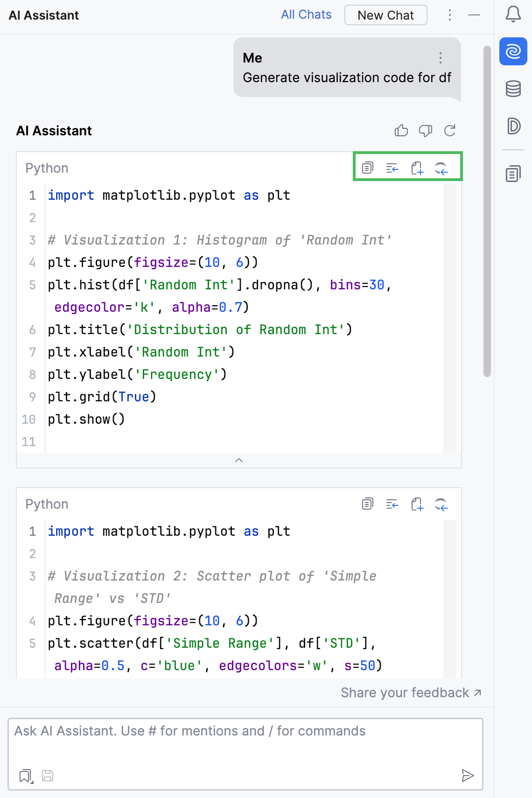Open Share your feedback link
Viewport: 532px width, 798px height.
point(411,693)
